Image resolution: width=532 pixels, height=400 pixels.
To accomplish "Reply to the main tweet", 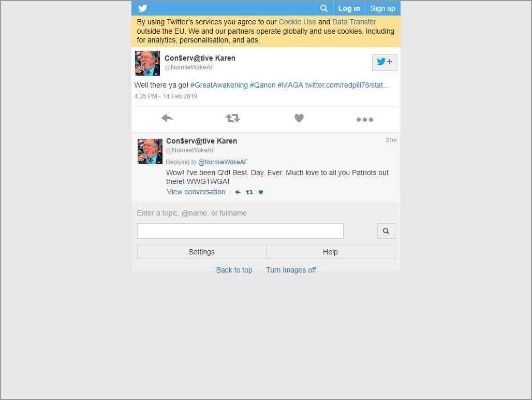I will [x=167, y=119].
